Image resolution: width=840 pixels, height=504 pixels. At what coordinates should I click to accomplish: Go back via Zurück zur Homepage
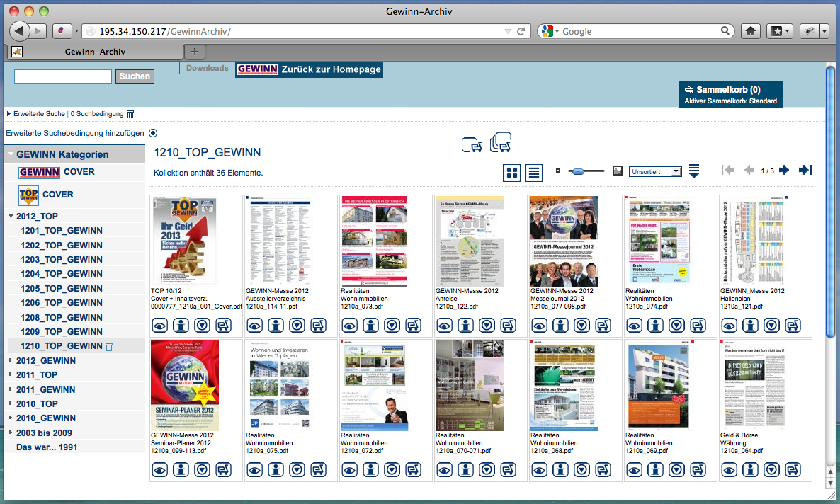coord(309,69)
